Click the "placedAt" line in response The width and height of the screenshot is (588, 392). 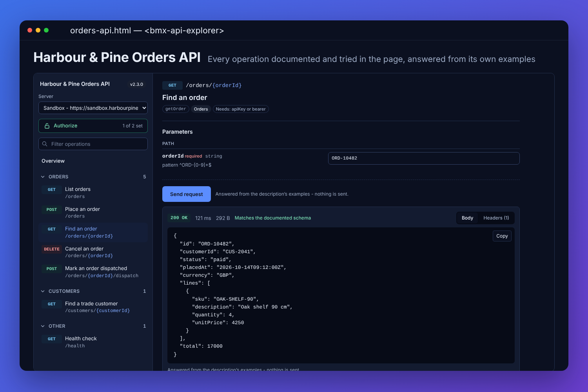coord(233,267)
